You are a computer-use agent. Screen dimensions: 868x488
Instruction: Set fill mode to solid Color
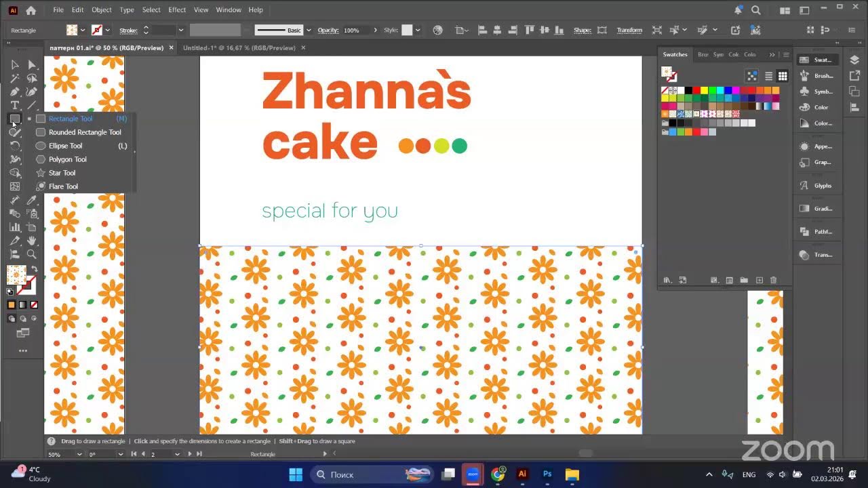pos(12,305)
